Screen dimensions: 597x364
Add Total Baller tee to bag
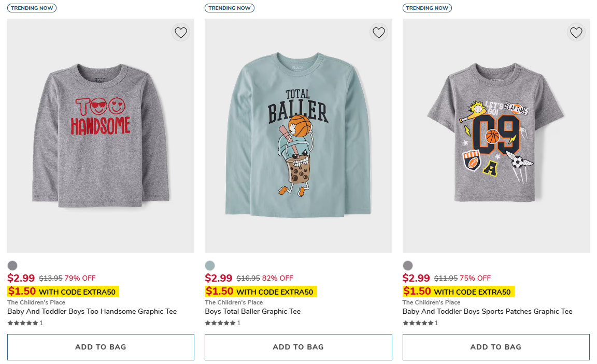298,347
